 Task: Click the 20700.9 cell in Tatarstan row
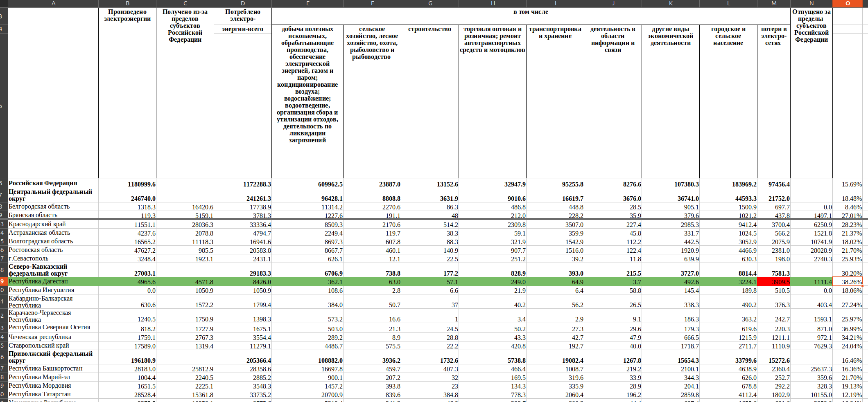[x=307, y=395]
